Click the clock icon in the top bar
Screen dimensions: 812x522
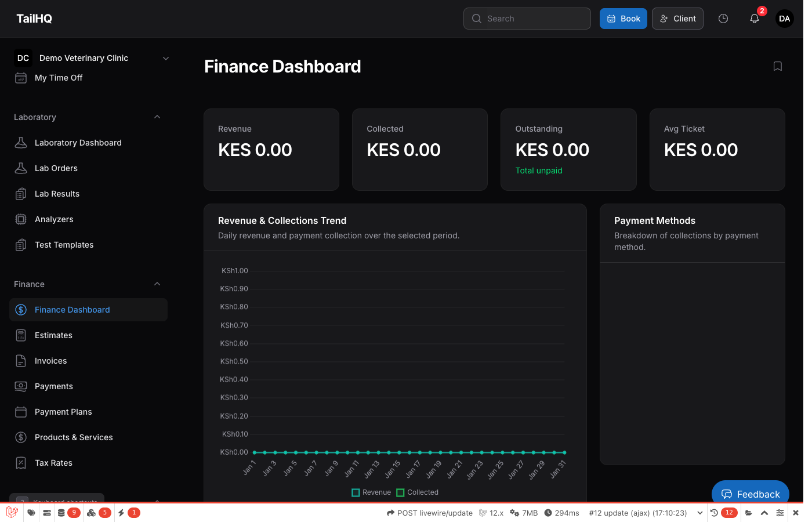(x=723, y=19)
